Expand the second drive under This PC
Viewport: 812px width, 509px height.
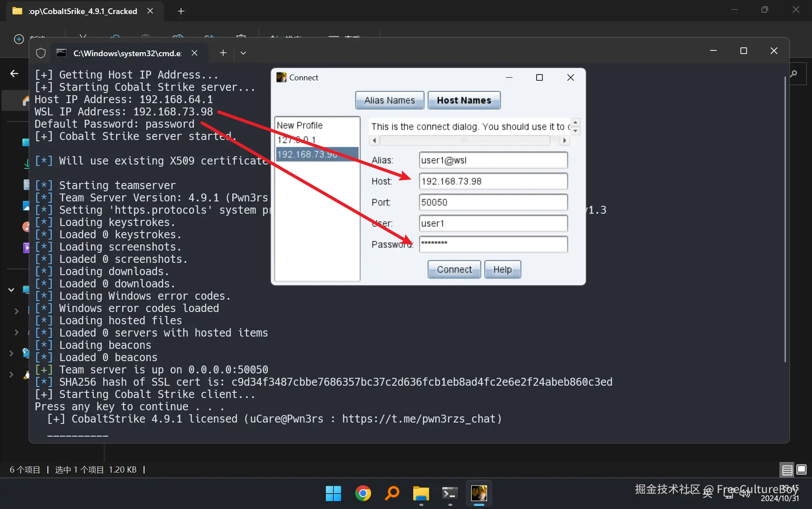tap(17, 332)
